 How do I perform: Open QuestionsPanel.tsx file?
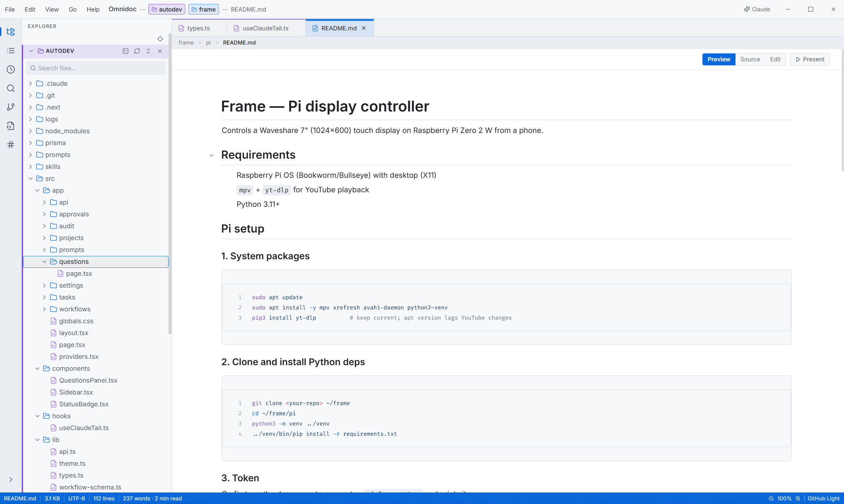coord(96,380)
